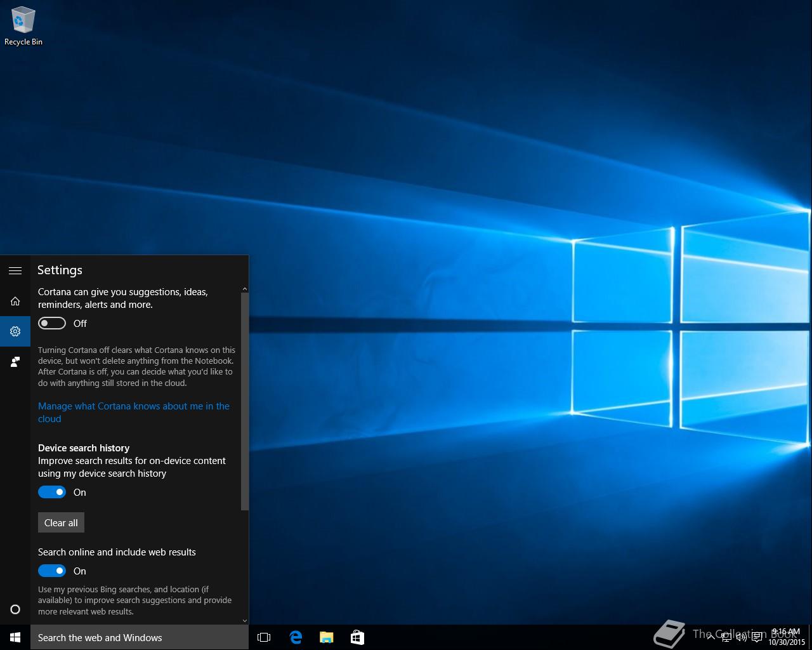The image size is (812, 650).
Task: Click the network icon in system tray
Action: click(727, 637)
